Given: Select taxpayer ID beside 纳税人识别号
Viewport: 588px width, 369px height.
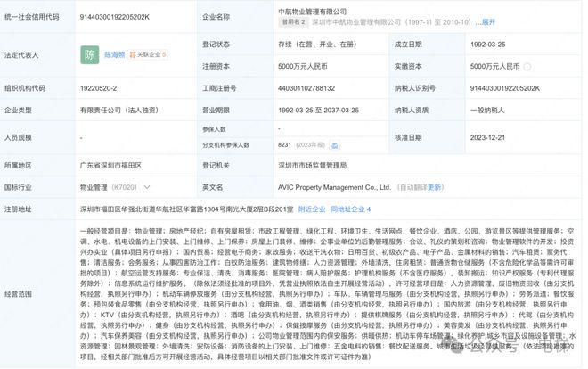Looking at the screenshot, I should (505, 88).
